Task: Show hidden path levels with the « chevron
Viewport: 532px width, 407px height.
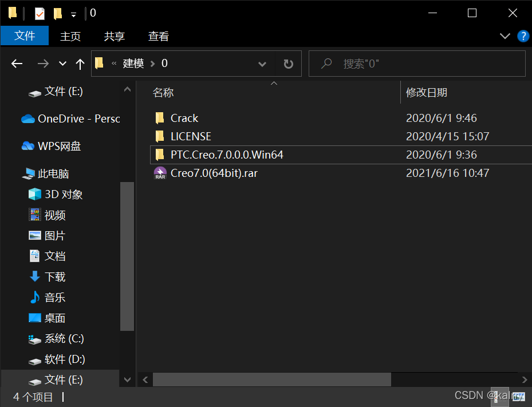Action: 114,64
